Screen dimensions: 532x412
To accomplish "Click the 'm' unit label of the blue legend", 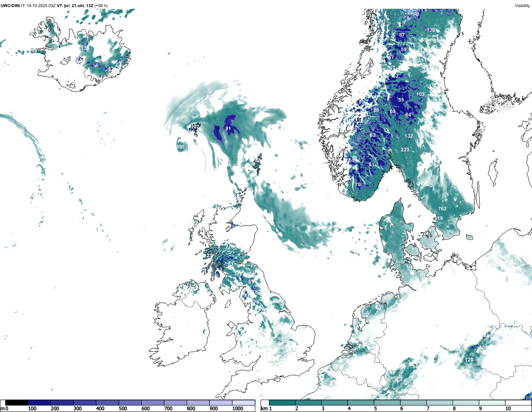I will pos(2,409).
